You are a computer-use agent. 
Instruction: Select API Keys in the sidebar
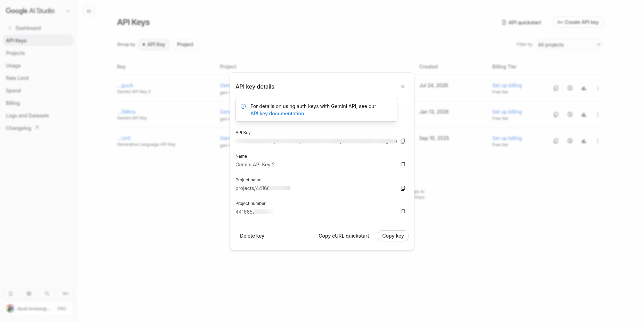(38, 41)
